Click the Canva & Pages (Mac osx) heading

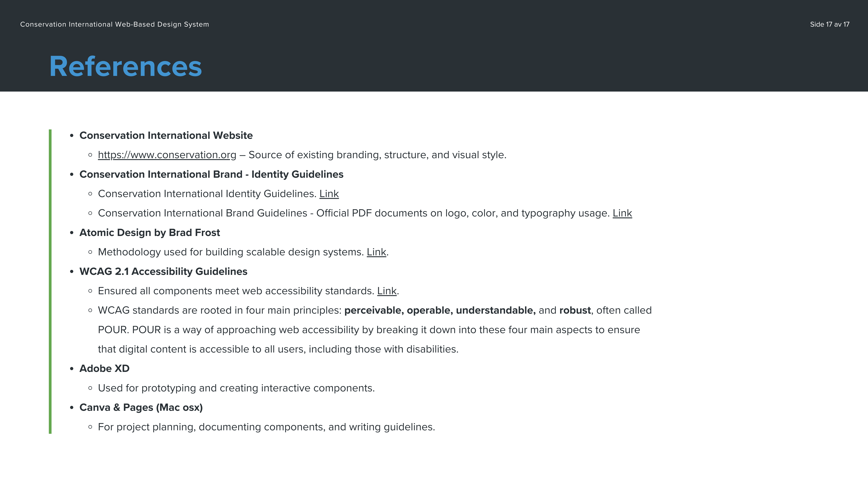click(141, 407)
